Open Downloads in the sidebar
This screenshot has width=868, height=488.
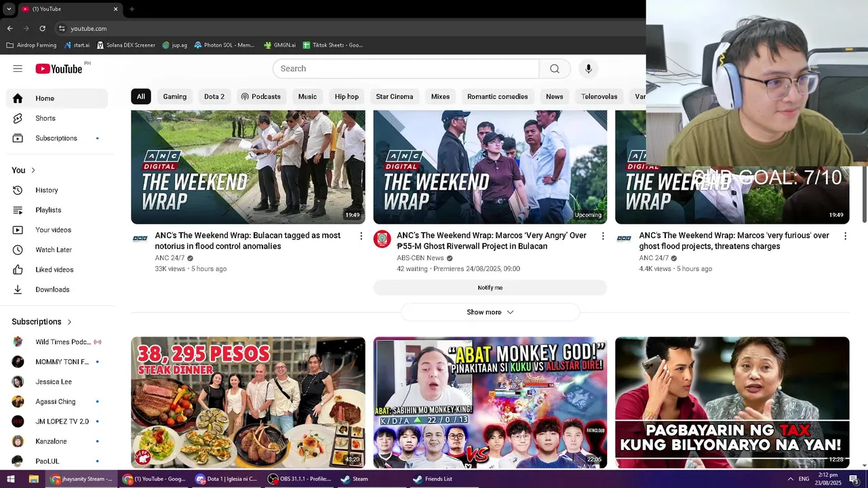pos(57,289)
